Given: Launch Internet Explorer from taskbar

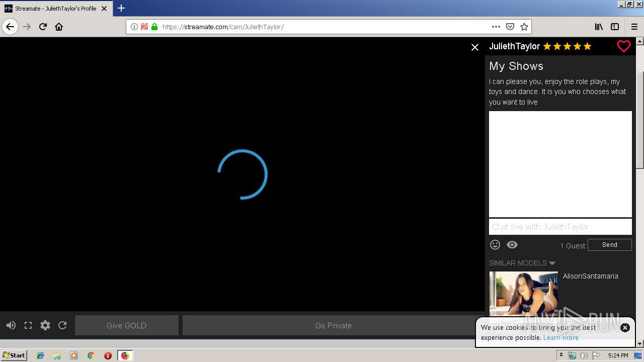Looking at the screenshot, I should click(x=40, y=355).
